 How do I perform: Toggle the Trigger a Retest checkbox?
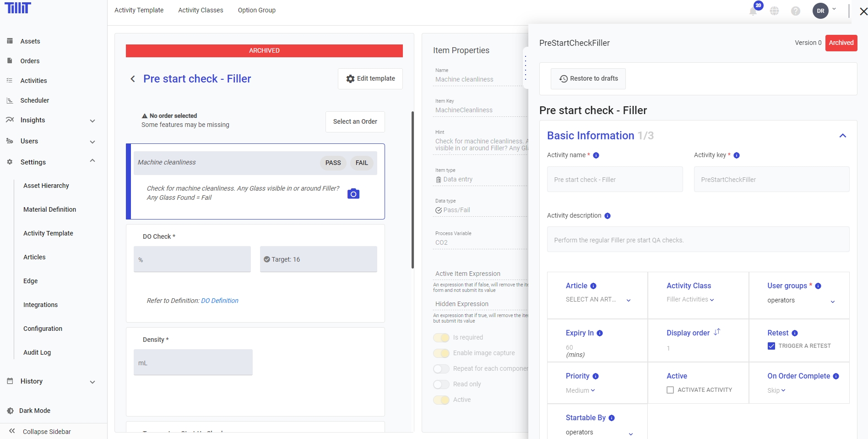click(x=771, y=346)
